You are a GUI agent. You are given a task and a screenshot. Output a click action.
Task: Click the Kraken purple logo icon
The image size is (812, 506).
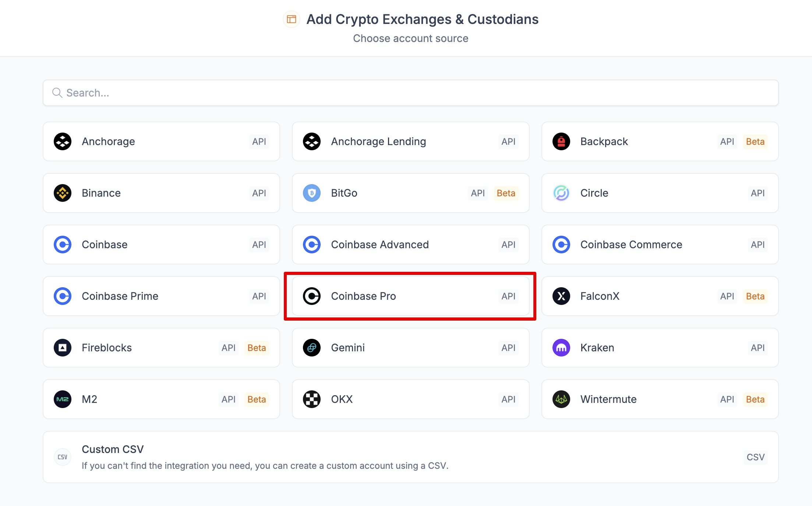tap(561, 348)
